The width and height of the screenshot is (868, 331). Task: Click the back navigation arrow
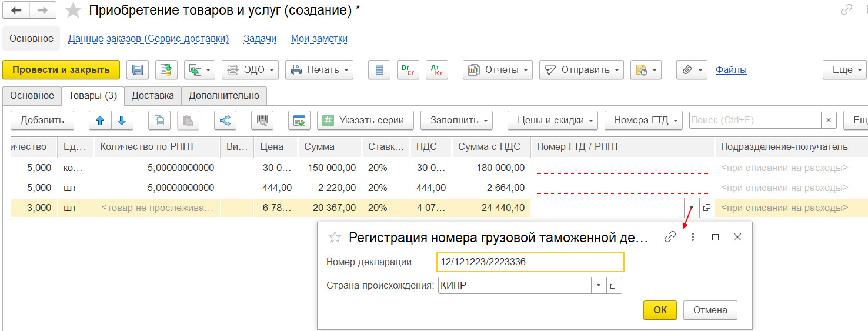16,11
